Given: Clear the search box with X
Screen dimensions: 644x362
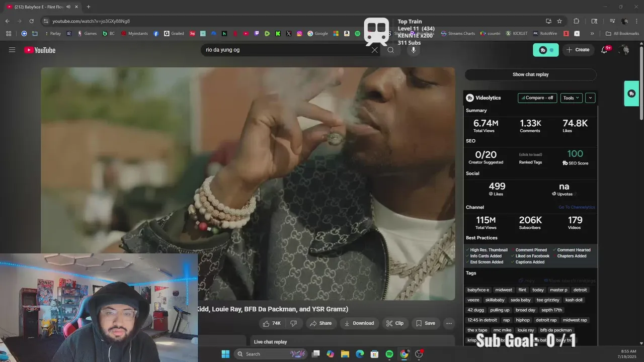Looking at the screenshot, I should point(374,50).
